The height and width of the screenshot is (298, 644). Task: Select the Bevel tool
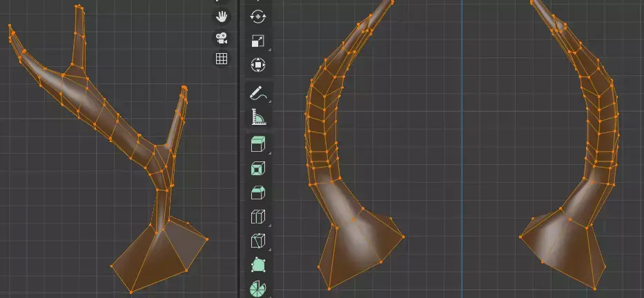click(x=258, y=192)
